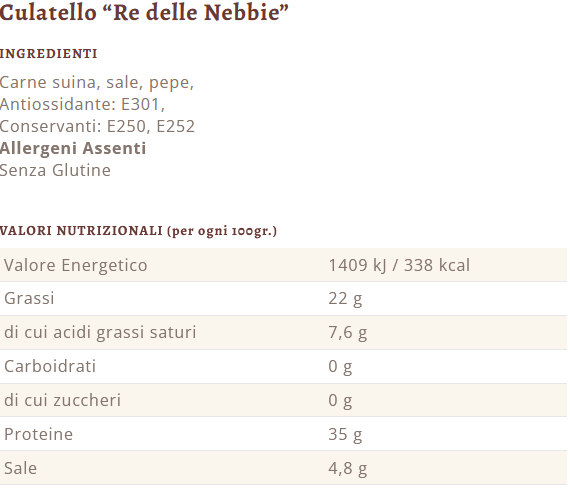Select the Grassi row label

[x=29, y=298]
